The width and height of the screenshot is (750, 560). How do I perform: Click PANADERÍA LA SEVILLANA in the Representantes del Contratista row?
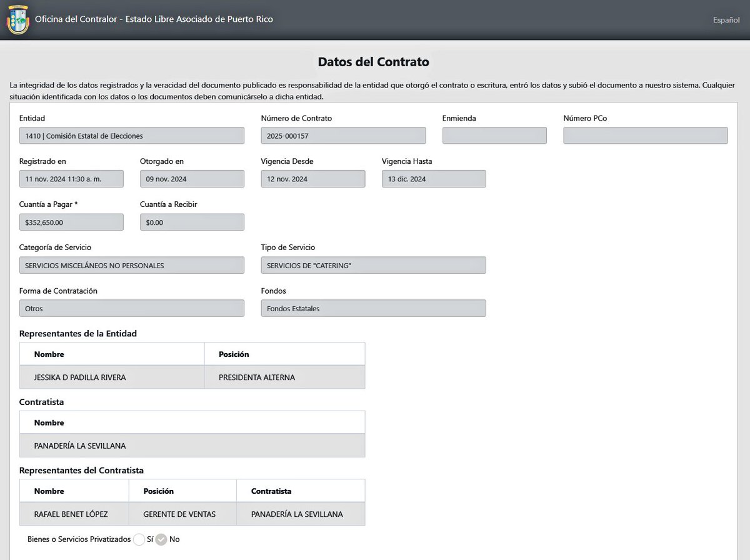[301, 514]
